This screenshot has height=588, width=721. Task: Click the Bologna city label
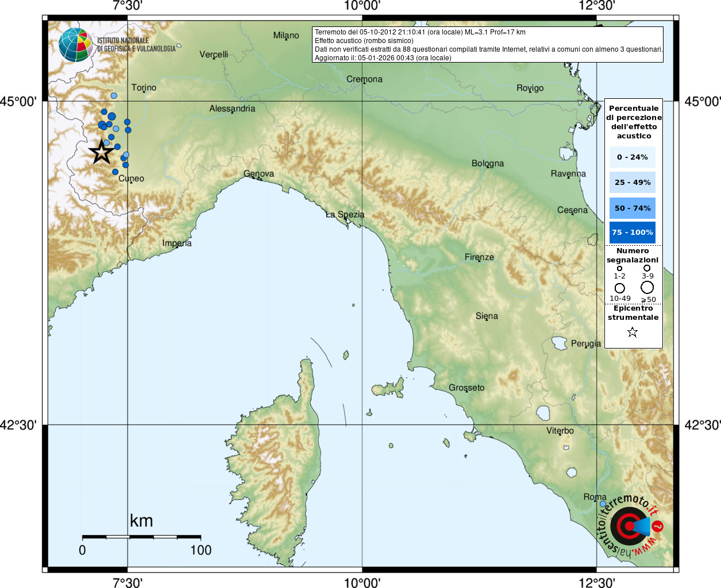pyautogui.click(x=488, y=163)
